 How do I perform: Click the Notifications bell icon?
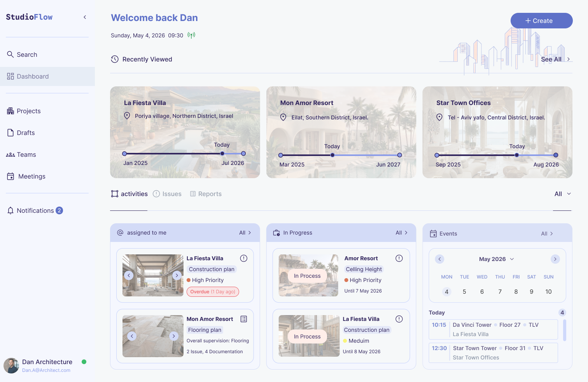point(10,210)
